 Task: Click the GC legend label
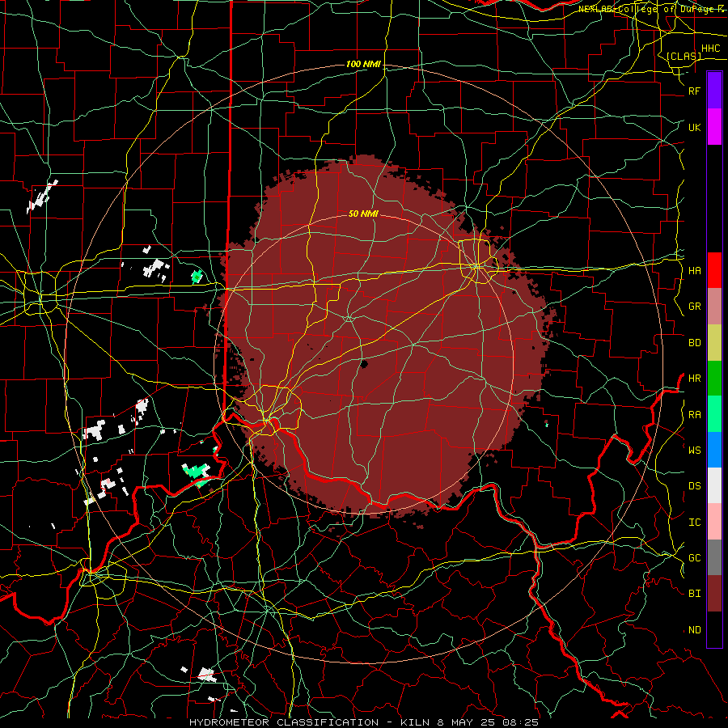(694, 558)
